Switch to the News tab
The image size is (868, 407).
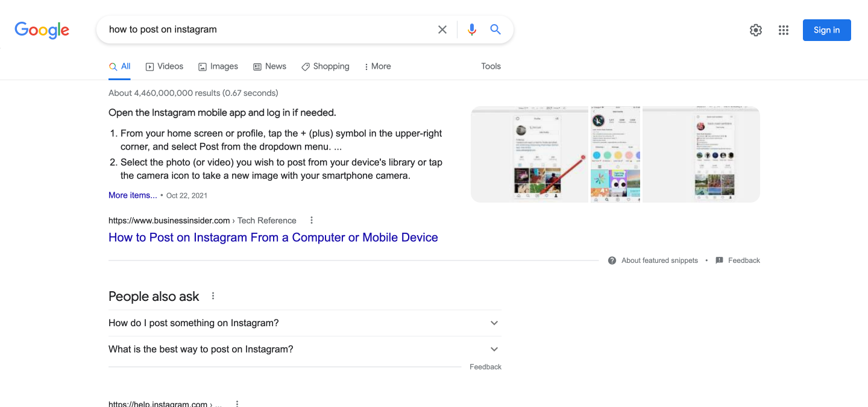pyautogui.click(x=270, y=66)
